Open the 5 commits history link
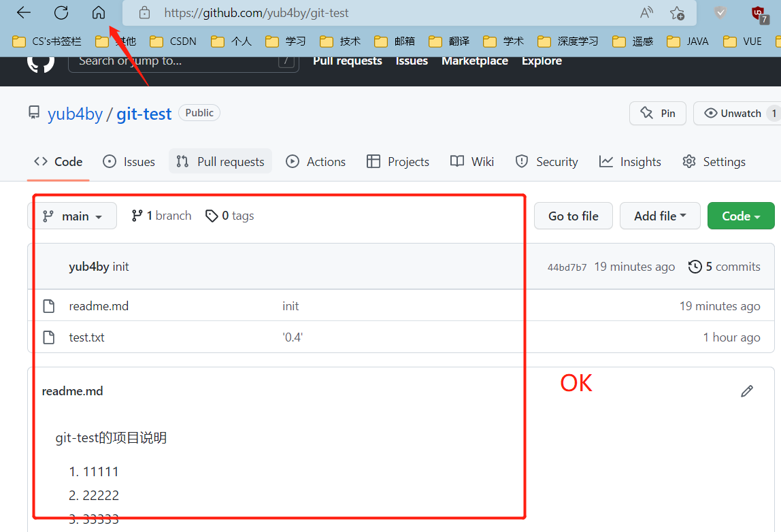The image size is (781, 532). pyautogui.click(x=725, y=267)
